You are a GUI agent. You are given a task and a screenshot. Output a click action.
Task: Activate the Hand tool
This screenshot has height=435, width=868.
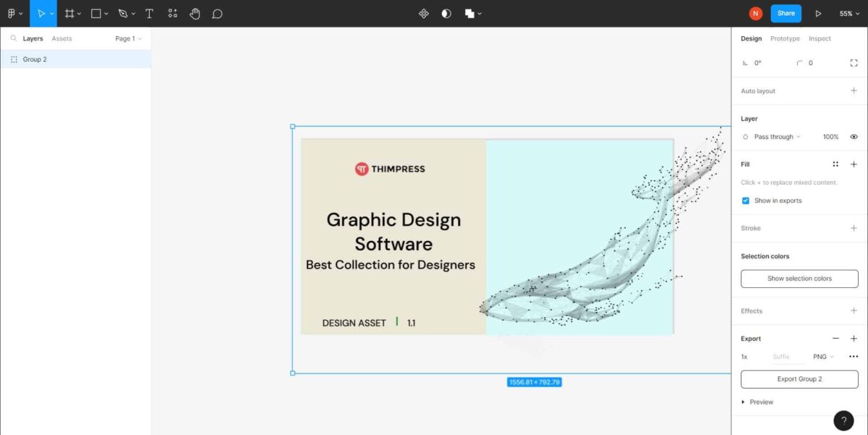195,13
